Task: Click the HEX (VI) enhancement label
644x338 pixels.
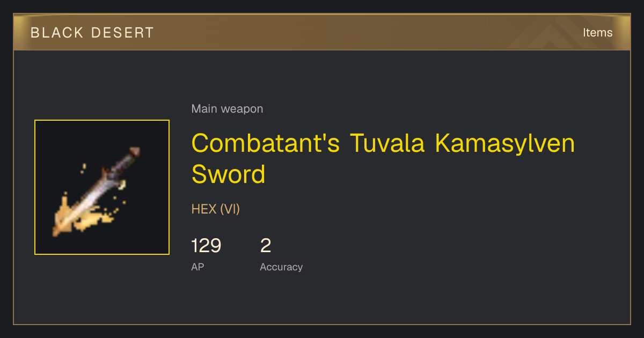Action: coord(216,209)
